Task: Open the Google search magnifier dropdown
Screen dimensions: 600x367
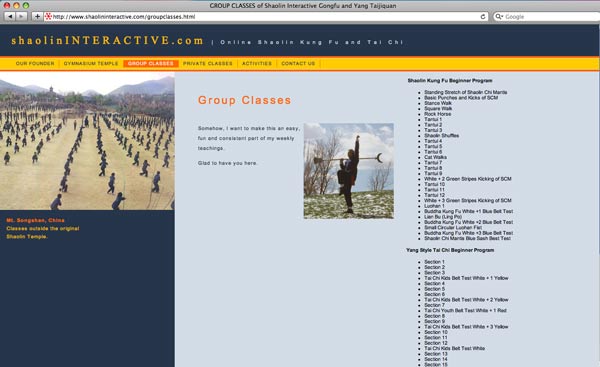Action: [x=499, y=17]
